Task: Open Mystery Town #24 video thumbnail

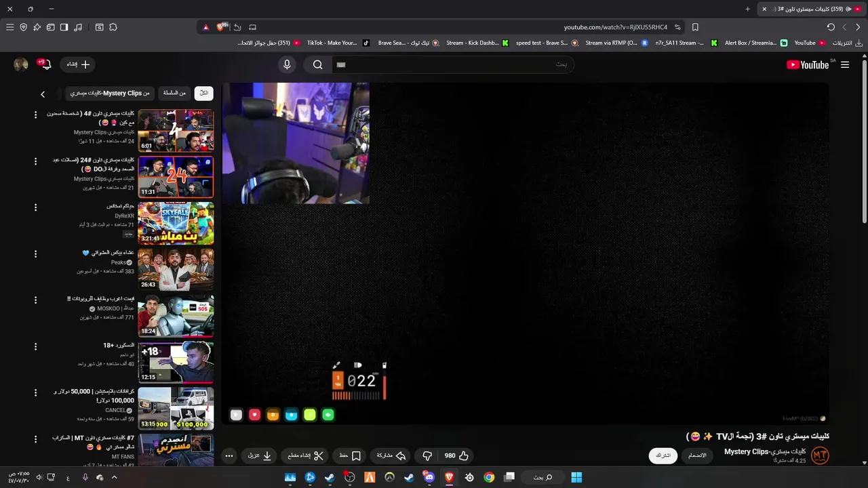Action: click(176, 177)
